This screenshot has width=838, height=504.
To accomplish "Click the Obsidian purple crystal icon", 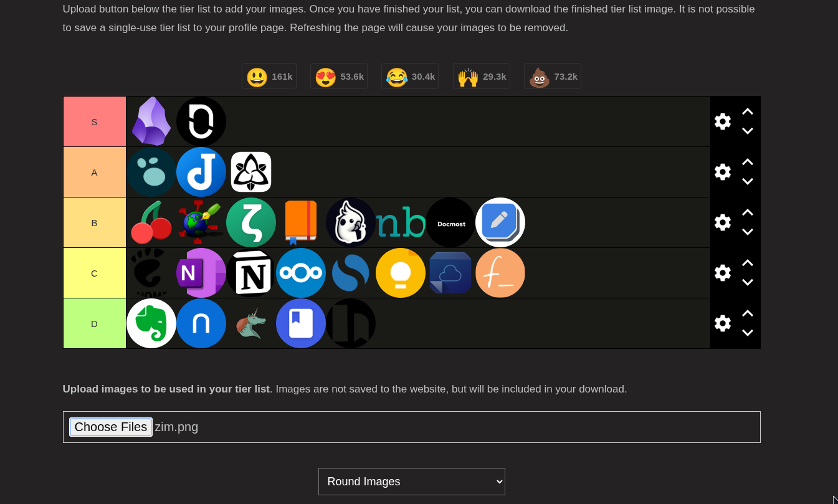I will [x=151, y=121].
